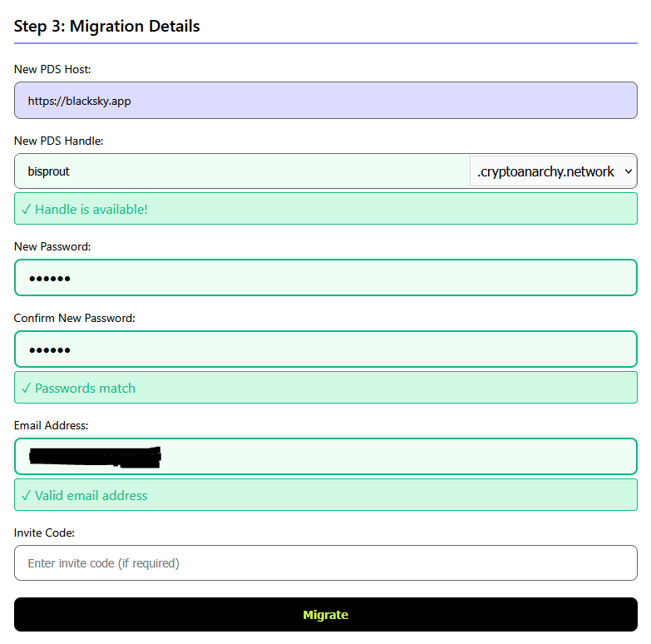Click the "Email Address:" label

[x=51, y=426]
